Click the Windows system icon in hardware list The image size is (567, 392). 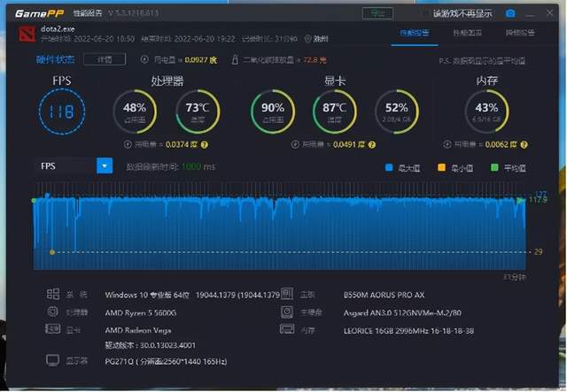(53, 294)
